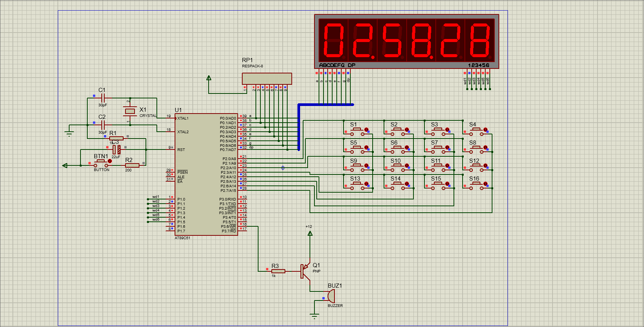
Task: Toggle the red latch dot on switch S15
Action: 447,184
